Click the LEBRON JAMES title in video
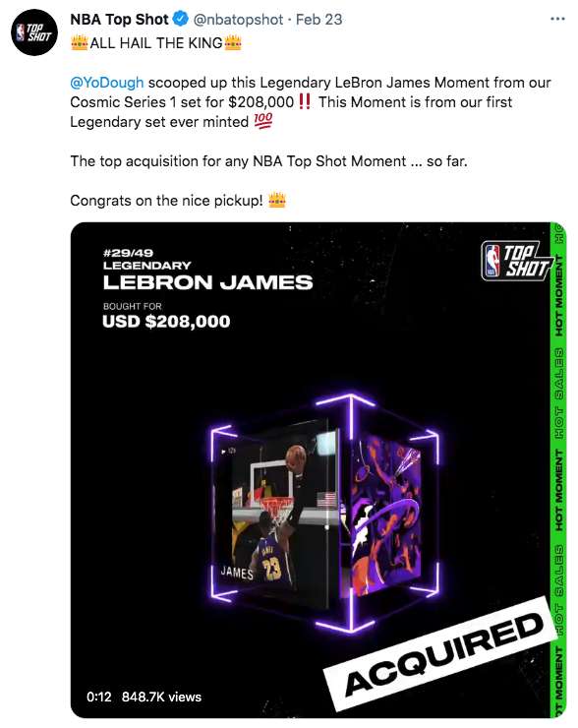The image size is (578, 728). click(207, 282)
